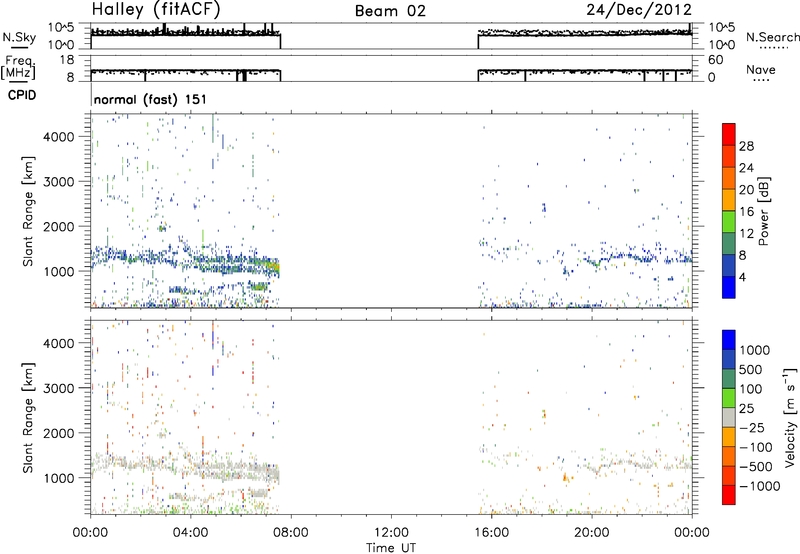The height and width of the screenshot is (554, 800).
Task: Click the "08:00" time axis label
Action: pos(291,533)
